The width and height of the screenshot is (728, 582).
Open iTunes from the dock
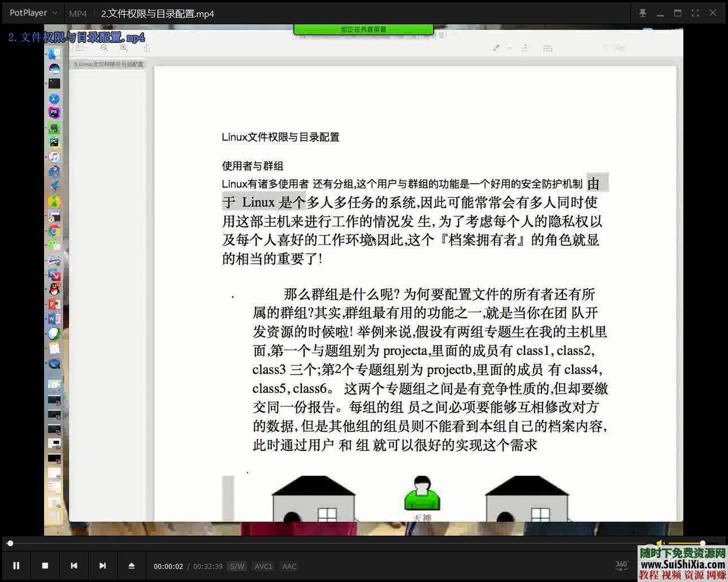[x=54, y=157]
